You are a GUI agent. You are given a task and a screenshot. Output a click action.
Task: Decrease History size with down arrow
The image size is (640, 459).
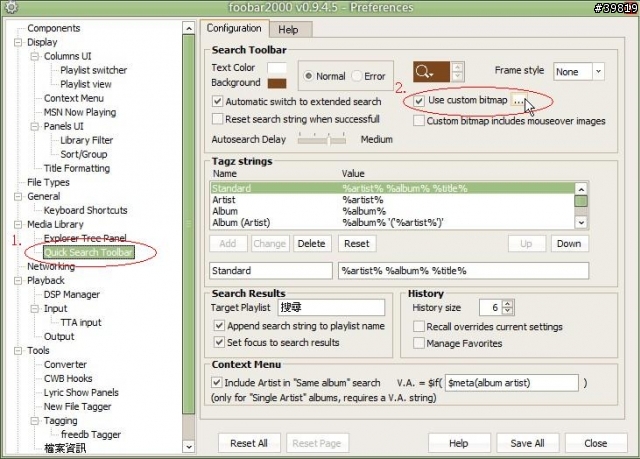tap(507, 311)
